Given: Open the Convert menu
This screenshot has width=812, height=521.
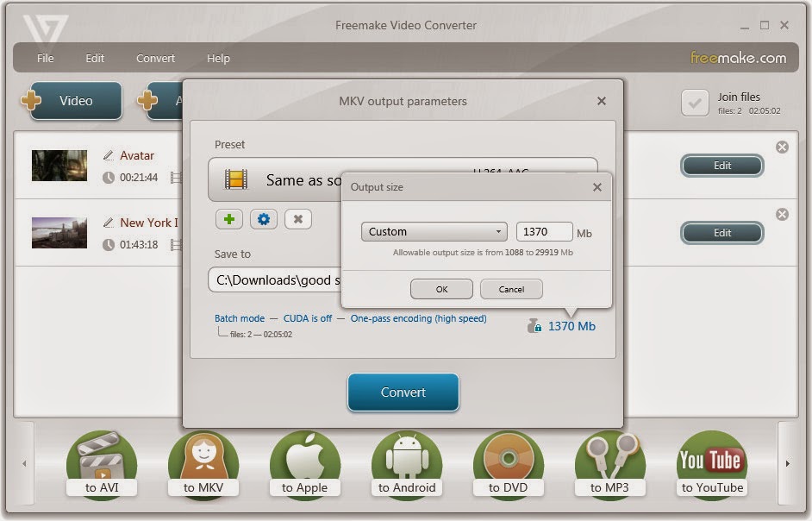Looking at the screenshot, I should tap(155, 58).
